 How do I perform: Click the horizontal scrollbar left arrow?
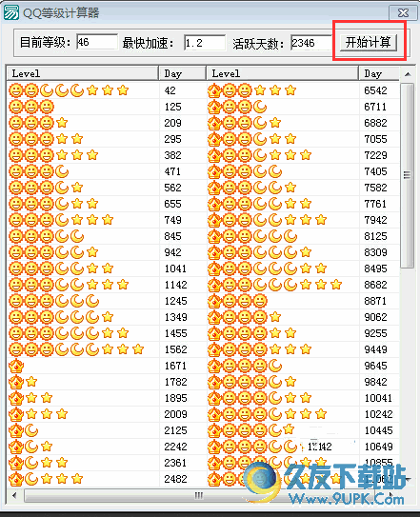[x=14, y=495]
